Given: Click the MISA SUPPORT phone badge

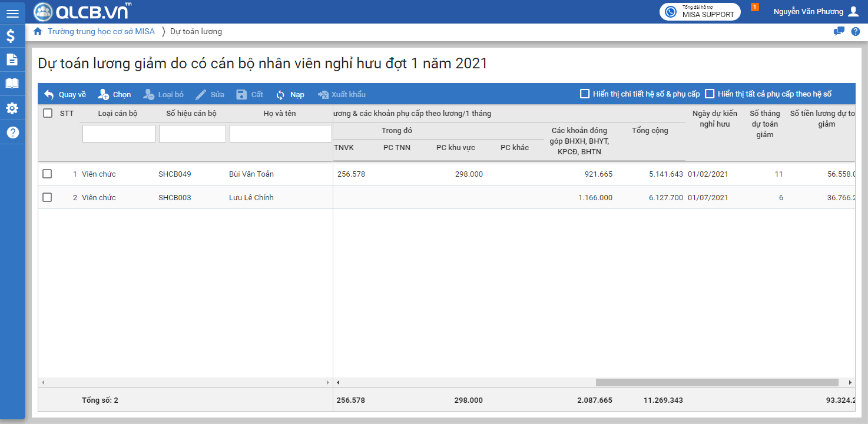Looking at the screenshot, I should point(700,12).
